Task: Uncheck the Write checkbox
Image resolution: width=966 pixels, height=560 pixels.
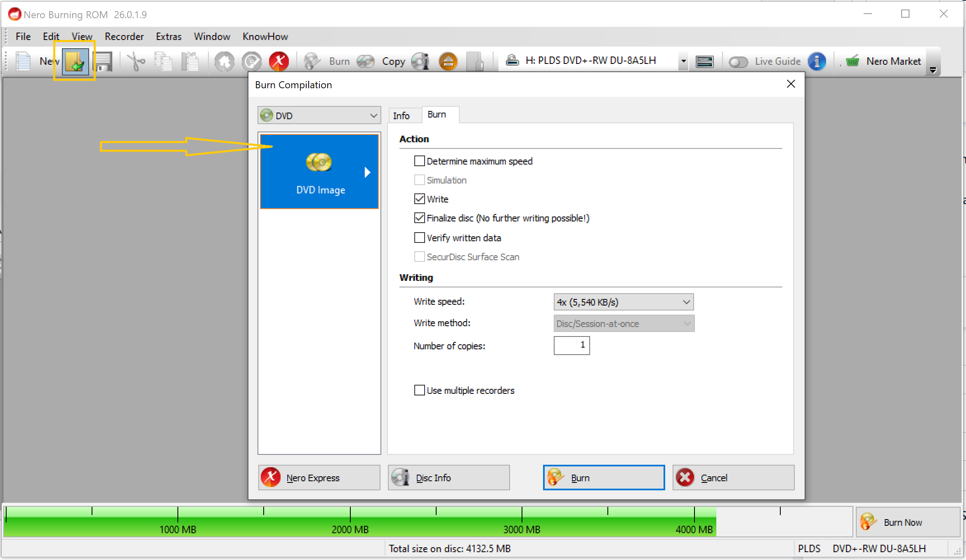Action: tap(419, 199)
